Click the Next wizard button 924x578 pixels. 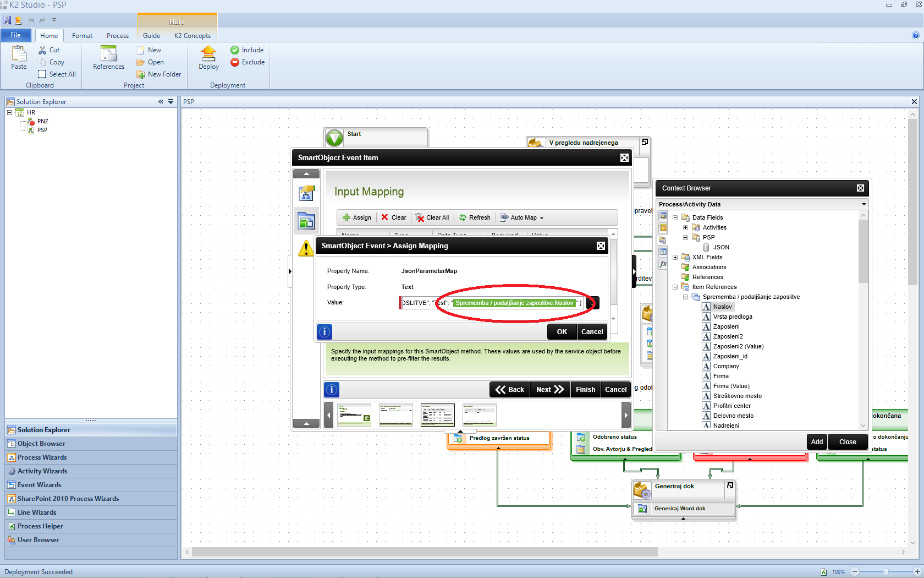click(x=550, y=390)
